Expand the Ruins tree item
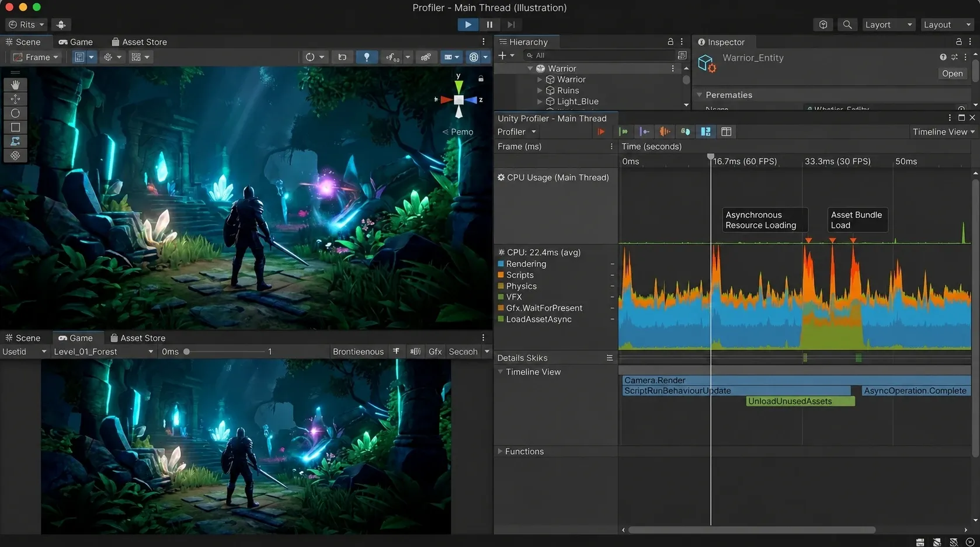This screenshot has width=980, height=547. [x=540, y=90]
